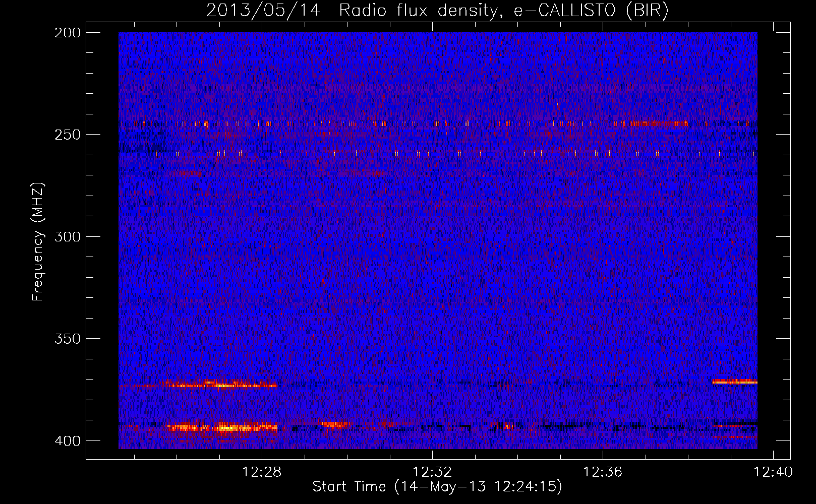Click the 12:28 time tick label
816x504 pixels.
262,472
